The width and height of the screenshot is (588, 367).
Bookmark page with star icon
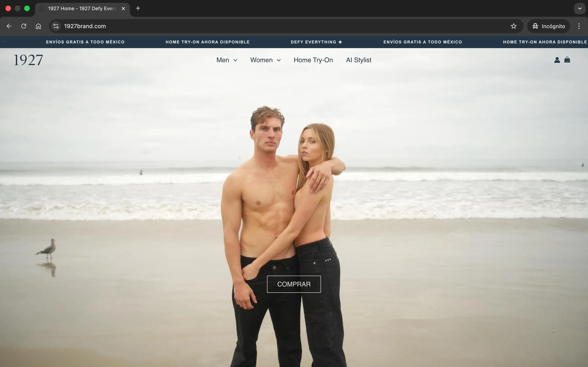(x=513, y=26)
